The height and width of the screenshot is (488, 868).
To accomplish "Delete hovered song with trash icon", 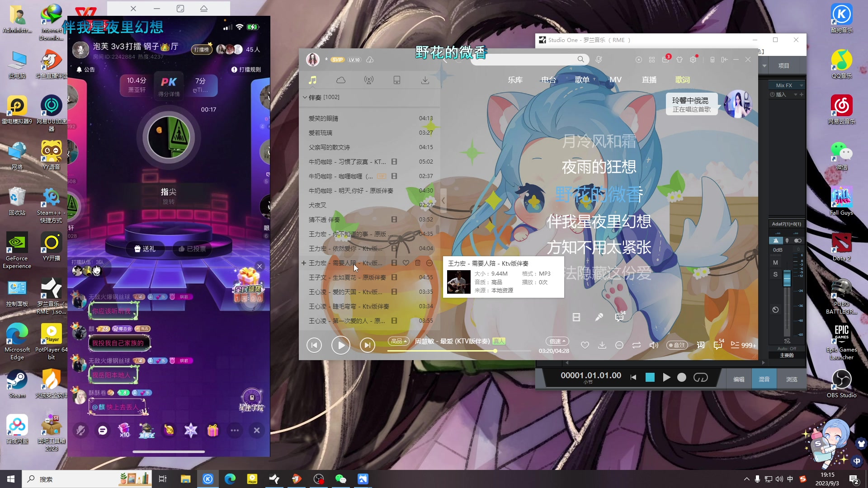I will point(418,263).
